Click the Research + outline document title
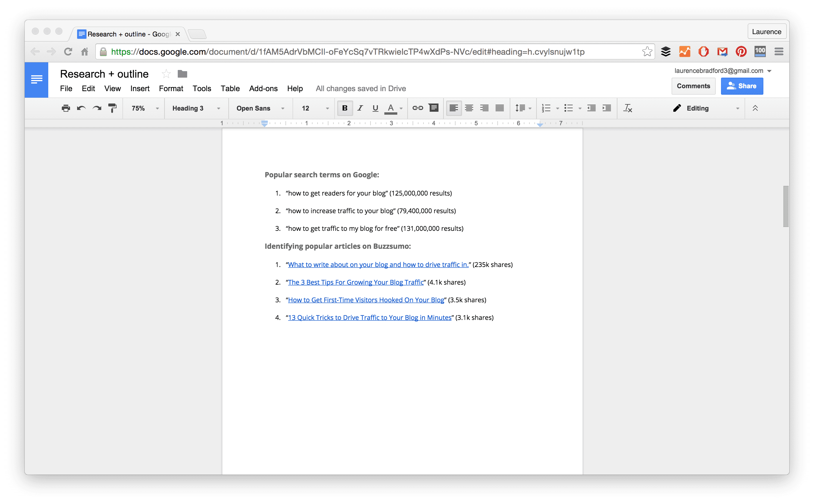Image resolution: width=814 pixels, height=504 pixels. coord(104,74)
